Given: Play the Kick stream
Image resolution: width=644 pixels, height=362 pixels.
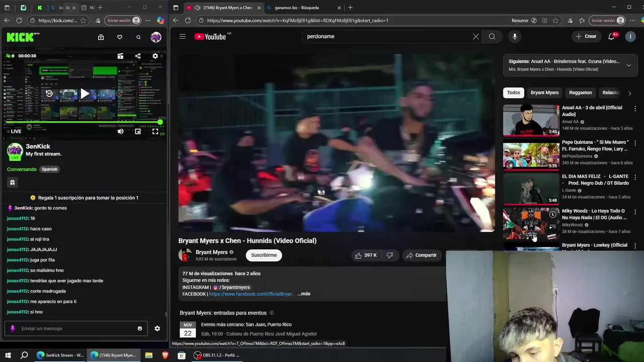Looking at the screenshot, I should point(85,94).
